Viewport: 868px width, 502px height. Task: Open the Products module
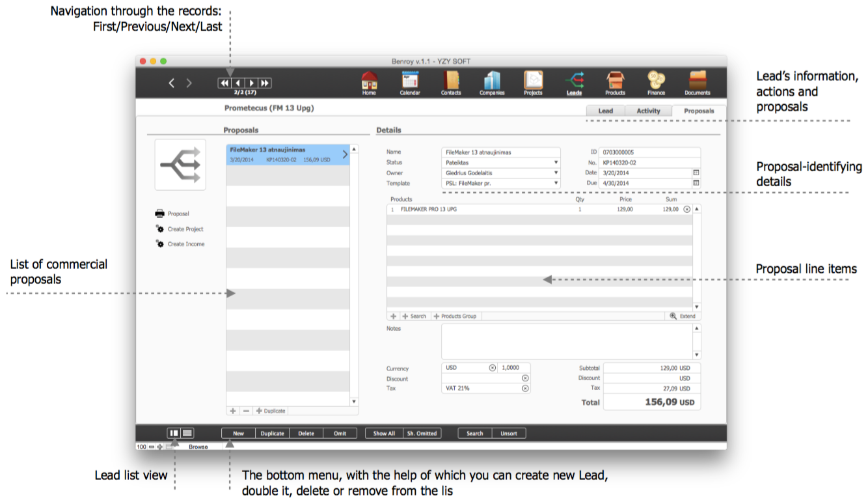(x=615, y=81)
